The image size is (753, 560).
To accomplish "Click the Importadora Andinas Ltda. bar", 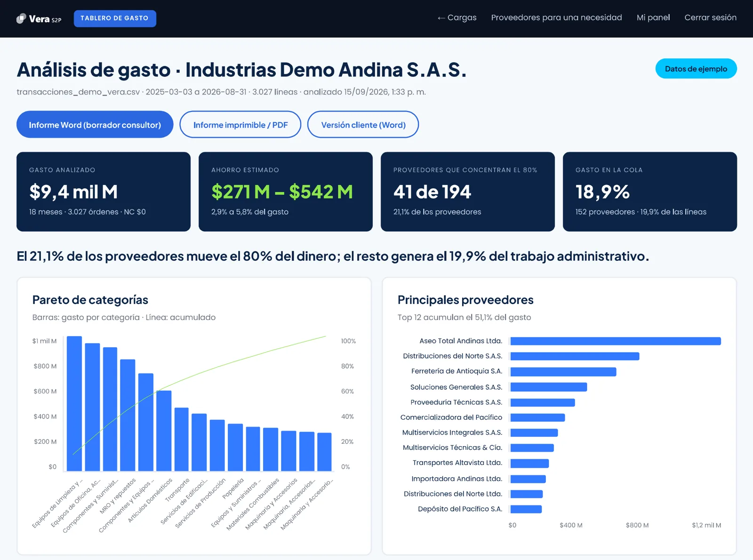I will point(528,479).
